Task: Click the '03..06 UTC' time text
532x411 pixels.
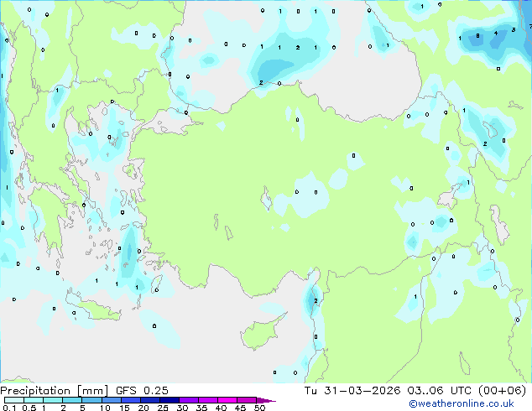Action: pos(440,390)
